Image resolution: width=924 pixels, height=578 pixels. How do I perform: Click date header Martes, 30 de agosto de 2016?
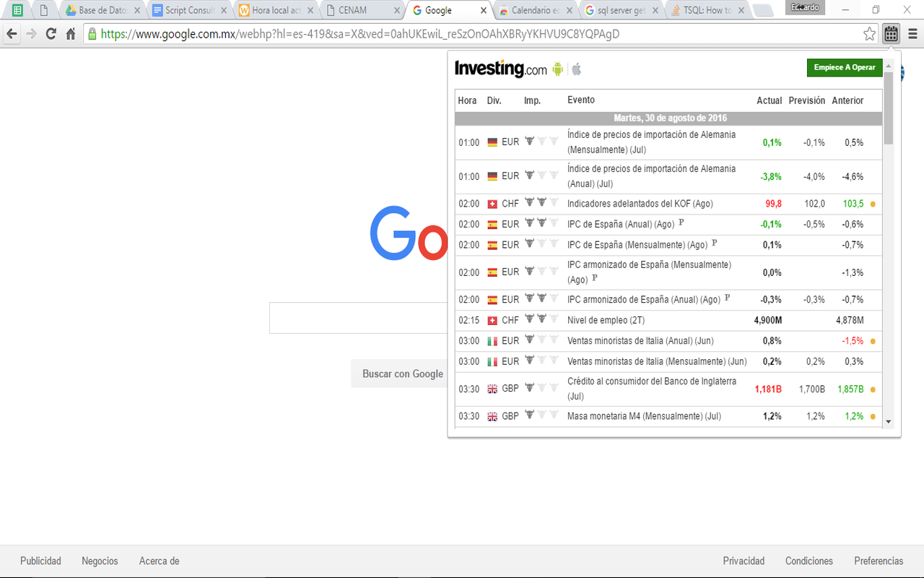[670, 118]
